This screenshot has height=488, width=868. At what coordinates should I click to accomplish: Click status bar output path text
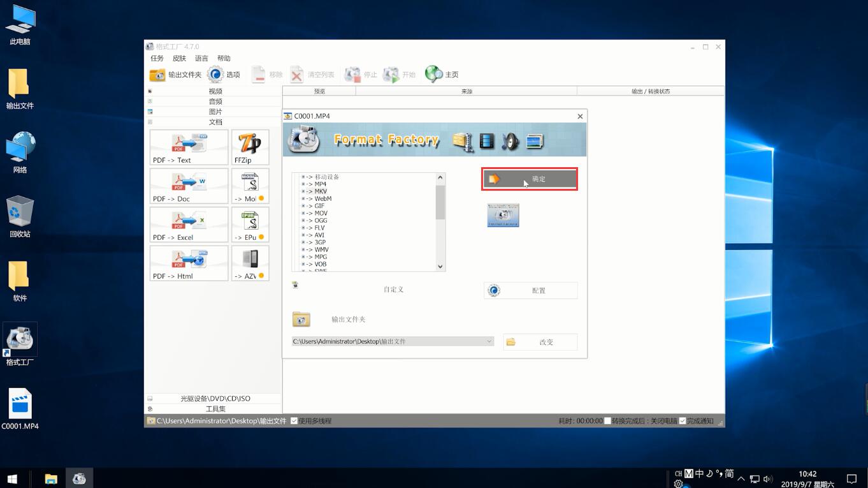[x=221, y=421]
